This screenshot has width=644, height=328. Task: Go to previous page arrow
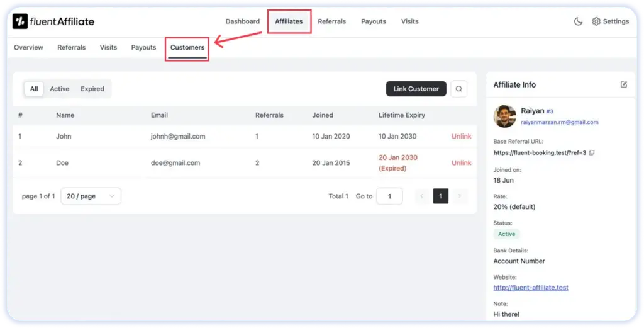421,196
